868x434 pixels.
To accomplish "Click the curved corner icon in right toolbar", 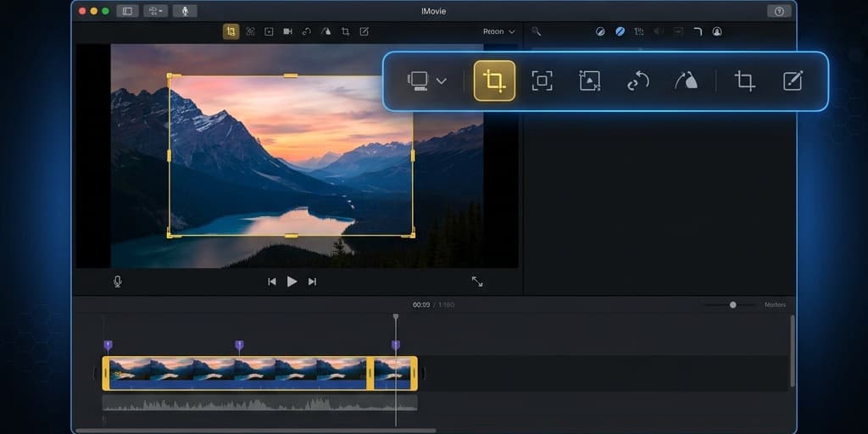I will pos(698,31).
